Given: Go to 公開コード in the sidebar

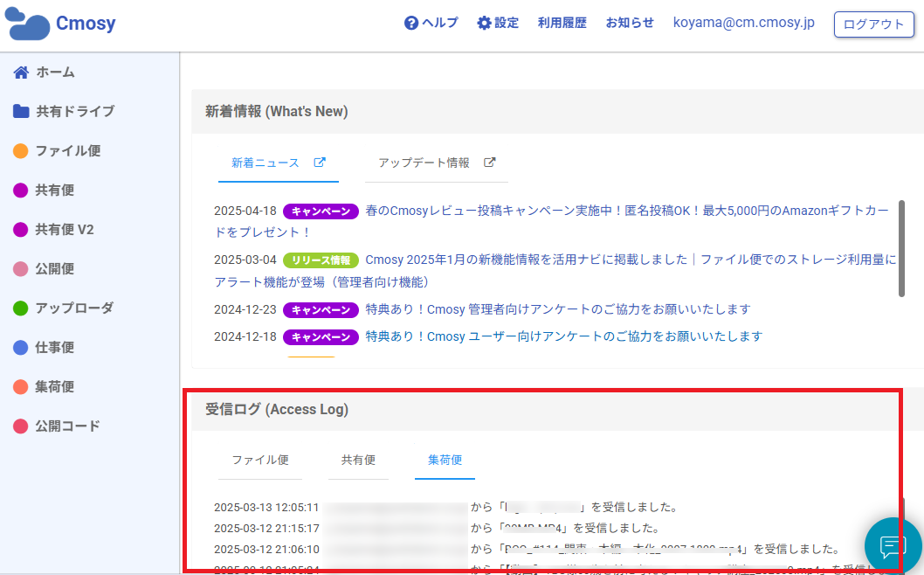Looking at the screenshot, I should point(67,426).
